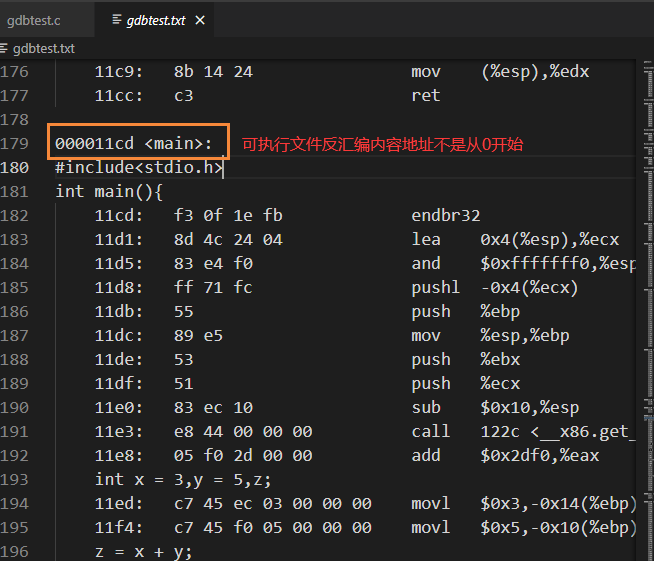Viewport: 654px width, 561px height.
Task: Click bytes 'e8 44 00 00 00'
Action: pos(243,432)
